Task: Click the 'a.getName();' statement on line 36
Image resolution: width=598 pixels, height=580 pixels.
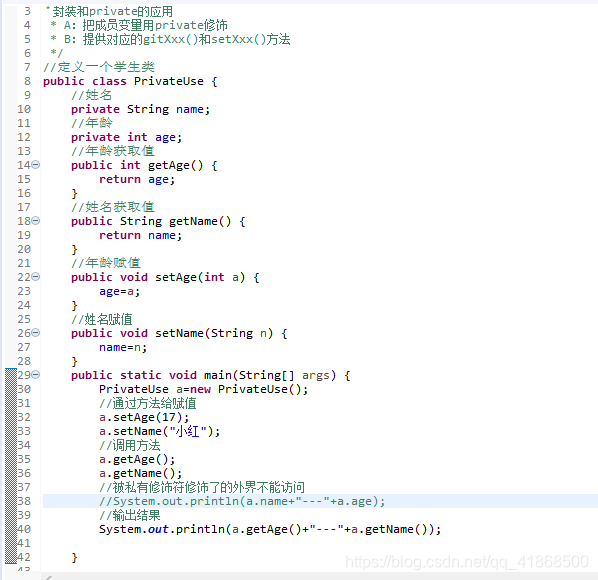Action: coord(140,473)
